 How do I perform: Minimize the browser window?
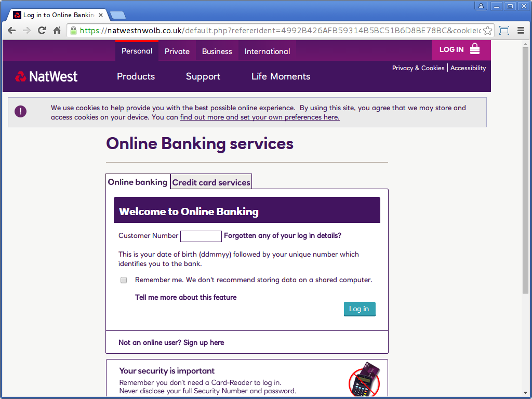point(496,6)
